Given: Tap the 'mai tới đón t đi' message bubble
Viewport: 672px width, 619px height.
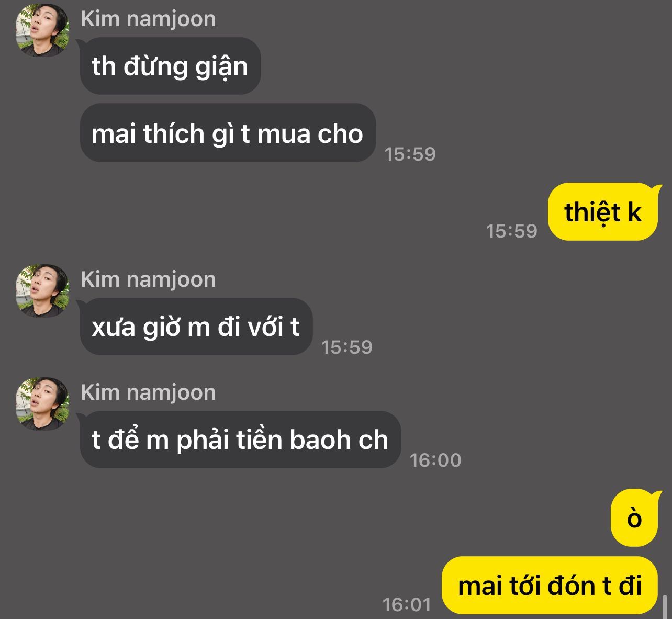Looking at the screenshot, I should [550, 586].
